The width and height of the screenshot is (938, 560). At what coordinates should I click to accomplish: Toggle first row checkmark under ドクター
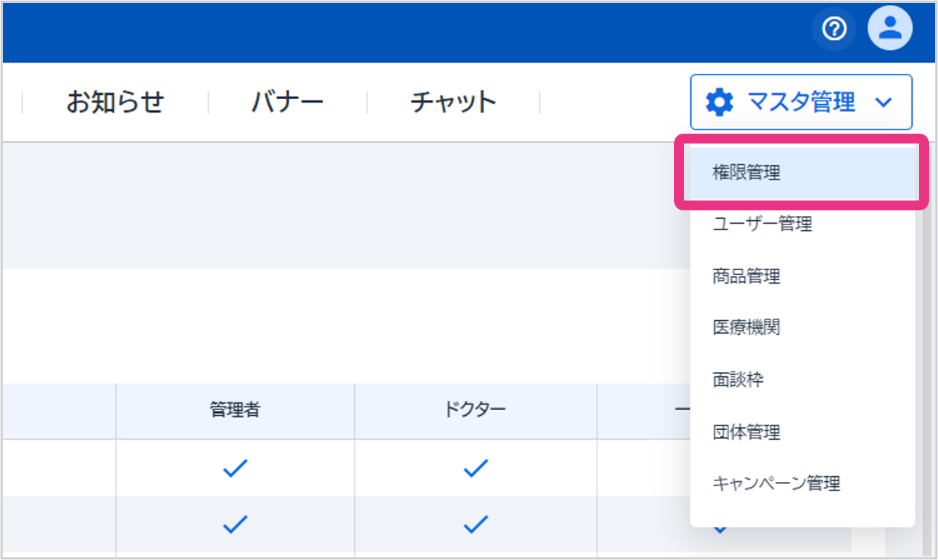(x=476, y=469)
